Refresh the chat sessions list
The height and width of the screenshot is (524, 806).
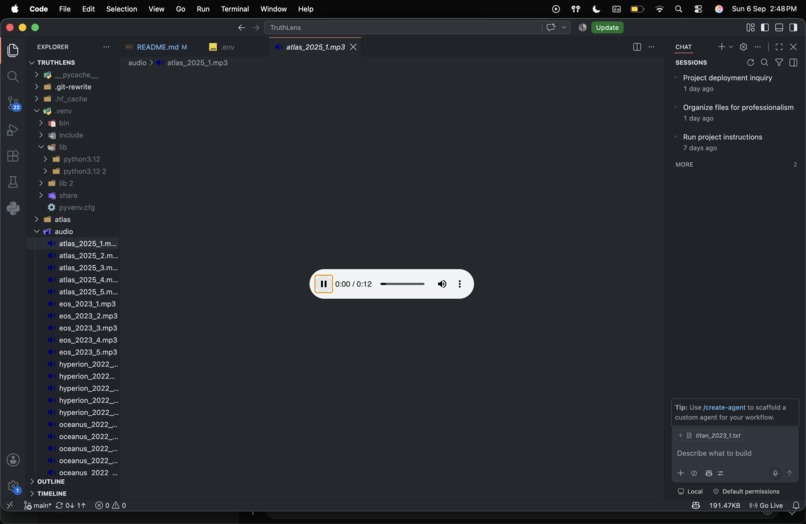pos(750,62)
